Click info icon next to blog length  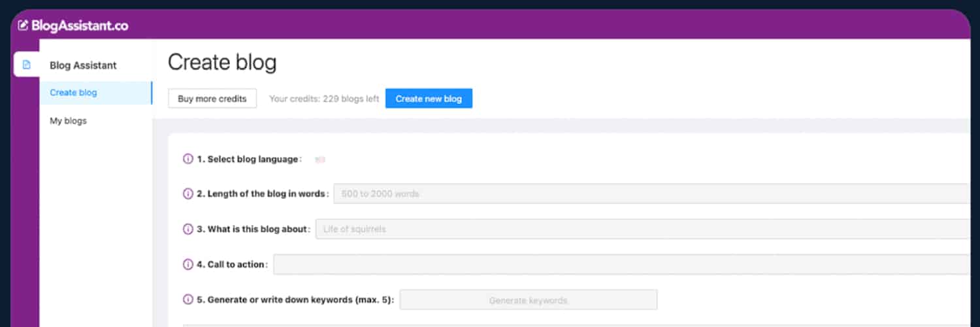pyautogui.click(x=188, y=194)
